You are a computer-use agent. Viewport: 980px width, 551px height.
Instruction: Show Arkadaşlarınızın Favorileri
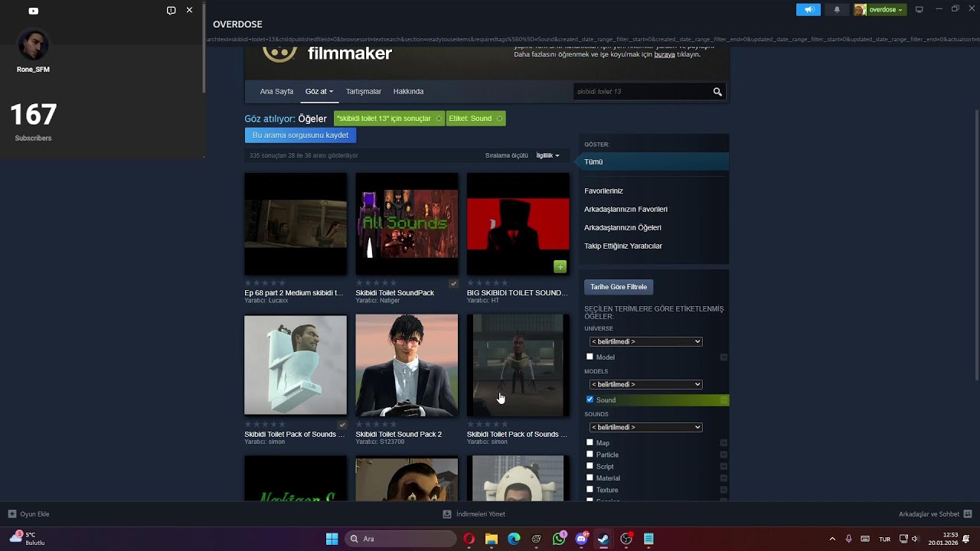pos(626,209)
